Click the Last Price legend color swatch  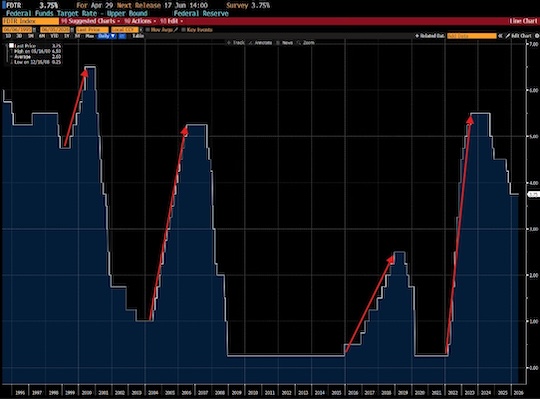11,45
